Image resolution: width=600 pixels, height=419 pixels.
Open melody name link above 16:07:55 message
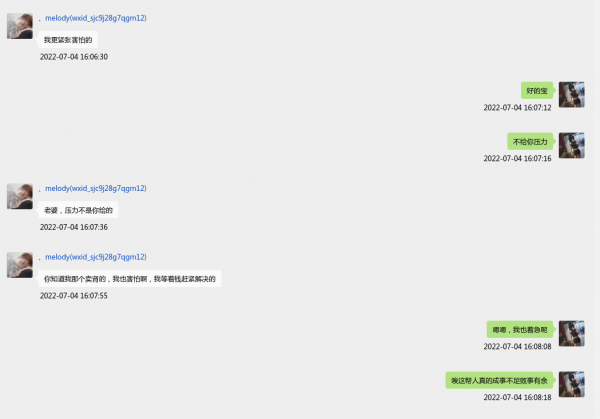pos(96,257)
